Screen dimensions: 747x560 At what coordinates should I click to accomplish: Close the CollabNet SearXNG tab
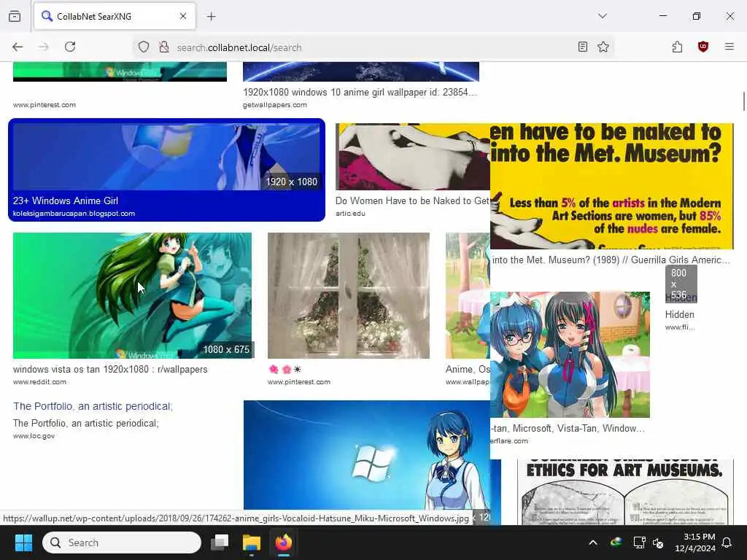point(183,16)
